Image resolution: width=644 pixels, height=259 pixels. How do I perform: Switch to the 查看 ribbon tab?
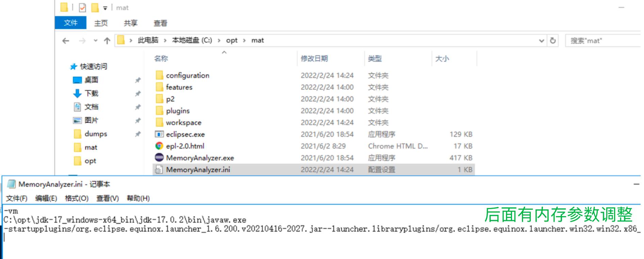pyautogui.click(x=160, y=23)
